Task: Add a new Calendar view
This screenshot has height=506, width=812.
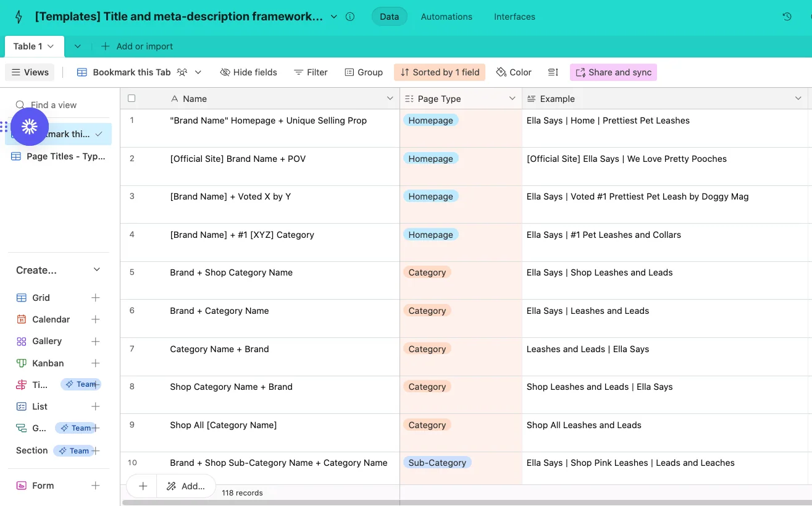Action: (x=96, y=319)
